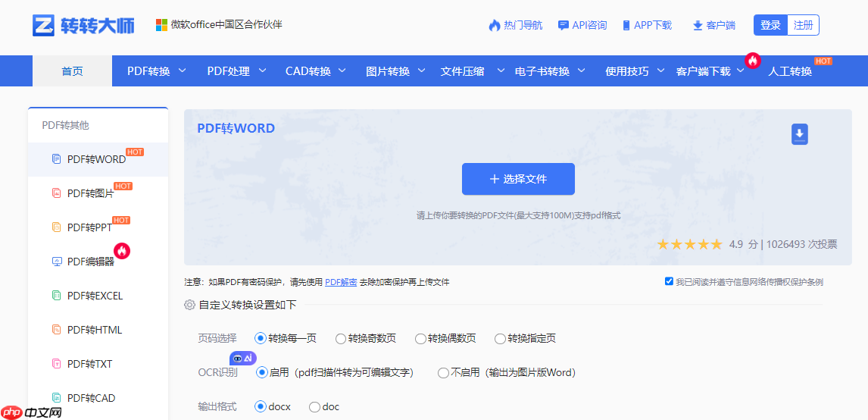Open the 首页 tab

72,71
